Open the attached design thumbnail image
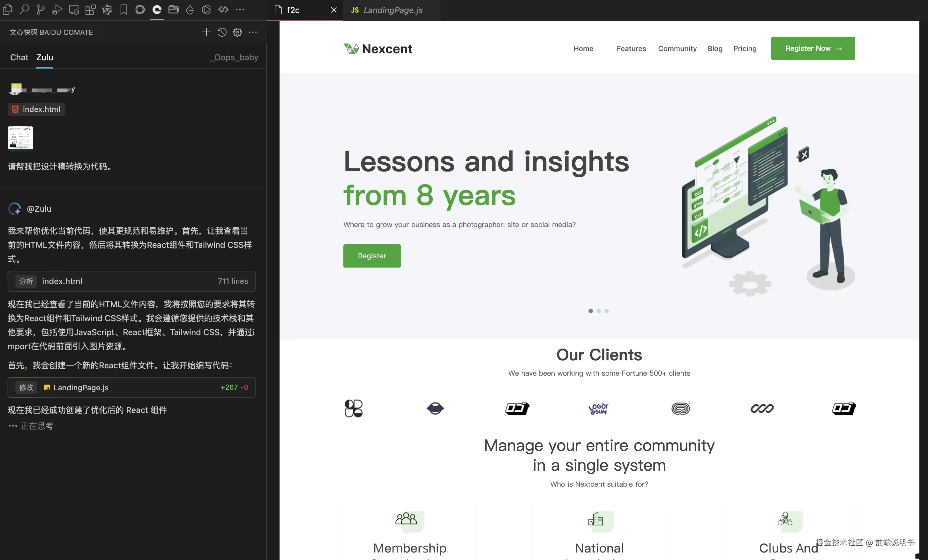Image resolution: width=928 pixels, height=560 pixels. click(20, 138)
